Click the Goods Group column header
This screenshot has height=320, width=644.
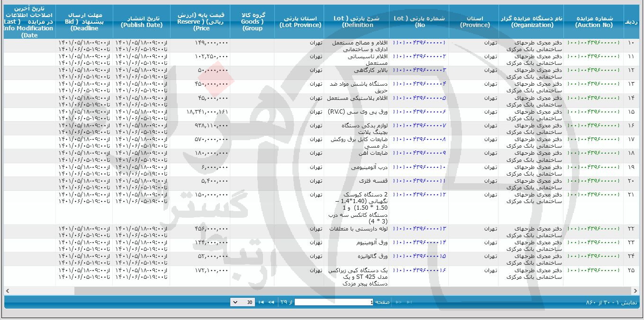252,22
